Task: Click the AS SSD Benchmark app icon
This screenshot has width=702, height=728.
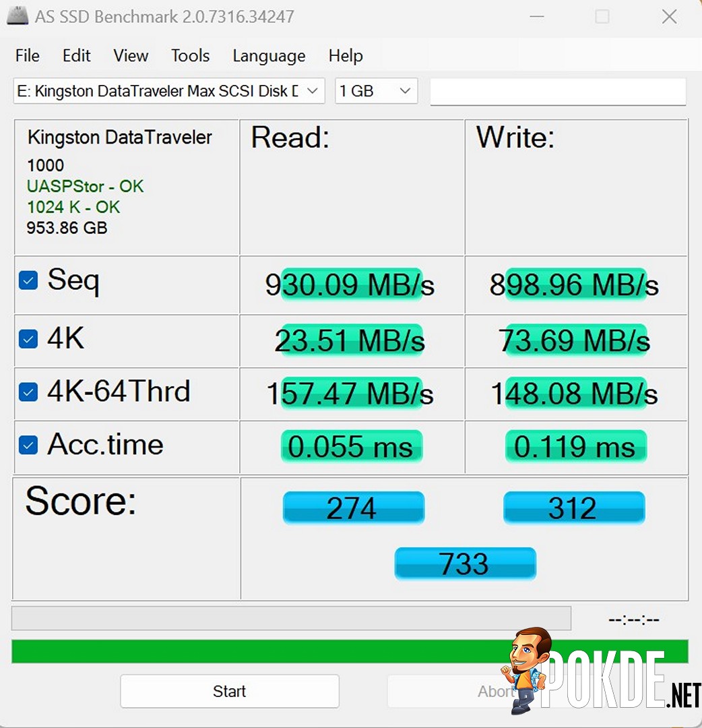Action: (x=18, y=16)
